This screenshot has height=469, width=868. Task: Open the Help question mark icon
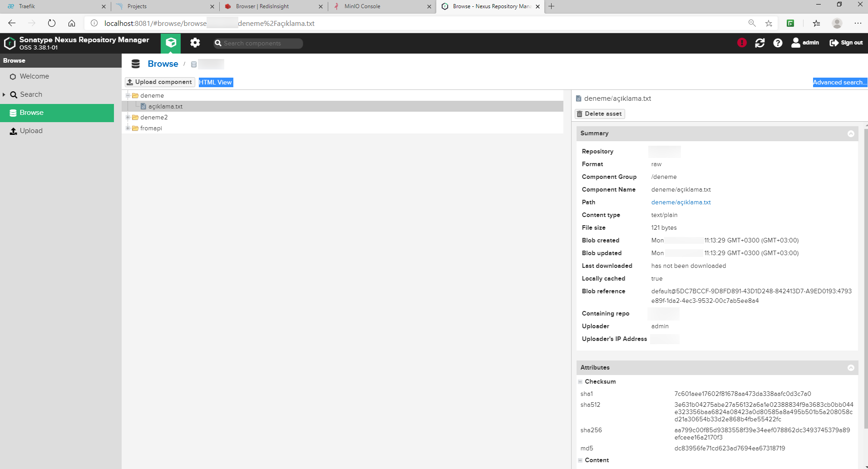[x=778, y=43]
